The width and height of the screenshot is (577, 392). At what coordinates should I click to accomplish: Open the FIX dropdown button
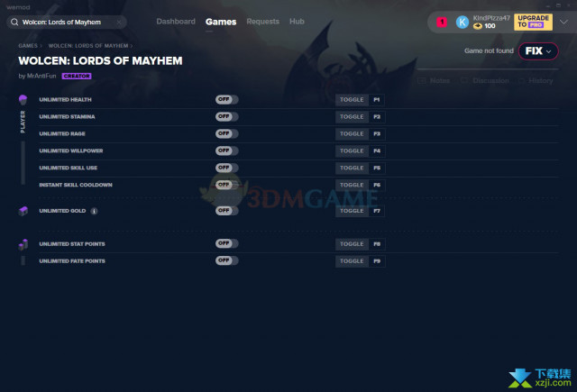coord(538,51)
